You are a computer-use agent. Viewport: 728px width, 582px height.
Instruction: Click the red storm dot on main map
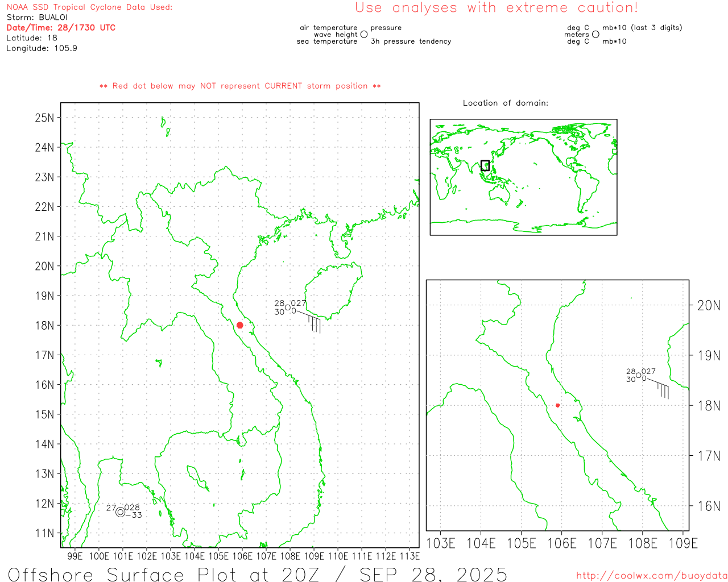pos(239,325)
